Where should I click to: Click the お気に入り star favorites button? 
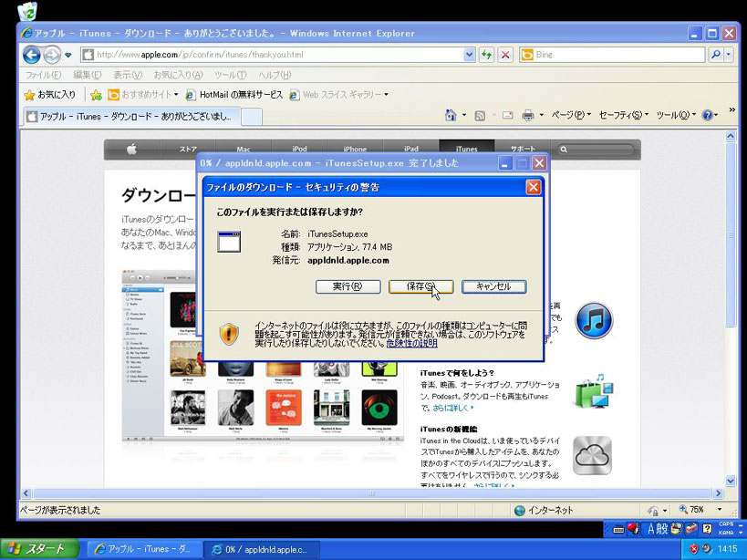tap(49, 95)
